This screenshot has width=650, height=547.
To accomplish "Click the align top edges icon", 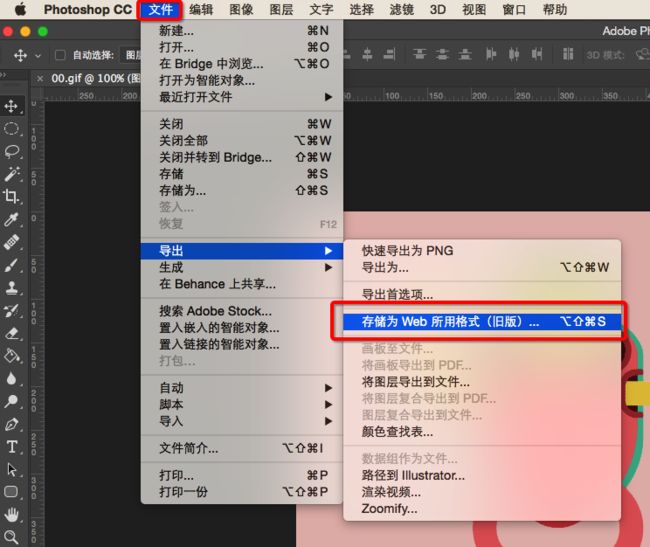I will pos(420,54).
